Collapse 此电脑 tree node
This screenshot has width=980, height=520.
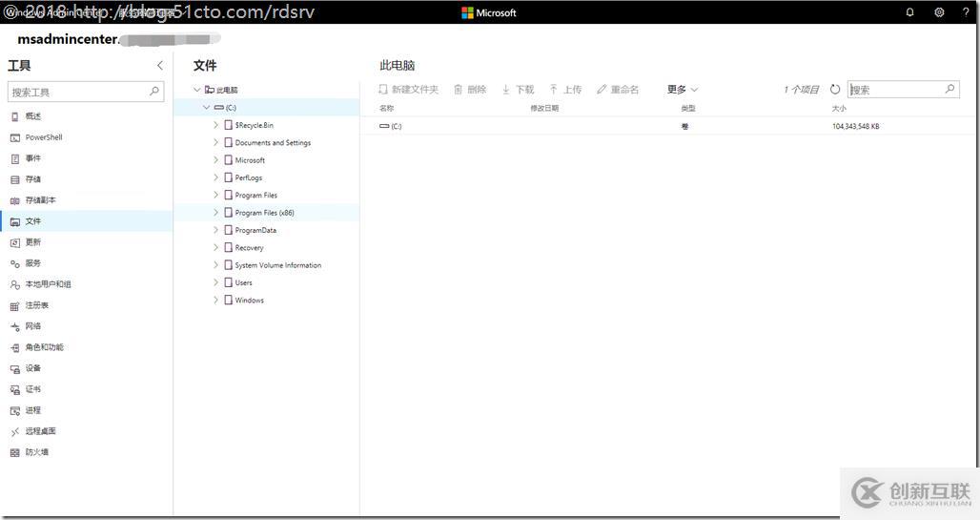[x=197, y=90]
